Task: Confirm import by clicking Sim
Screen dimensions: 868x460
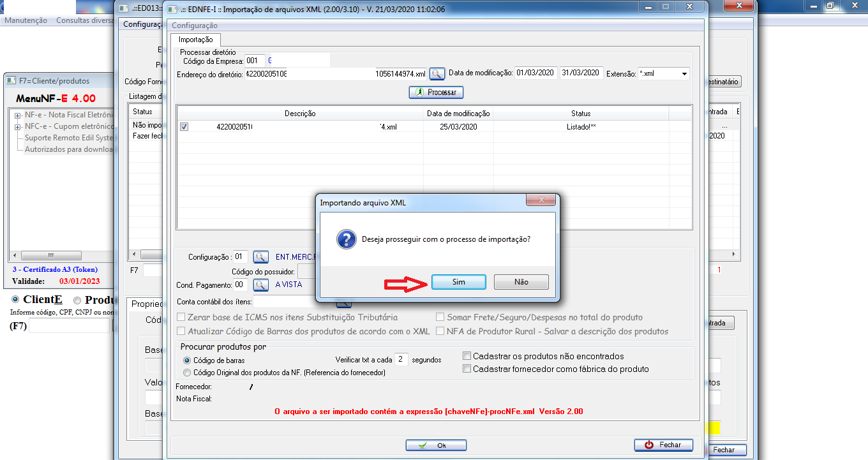Action: (459, 282)
